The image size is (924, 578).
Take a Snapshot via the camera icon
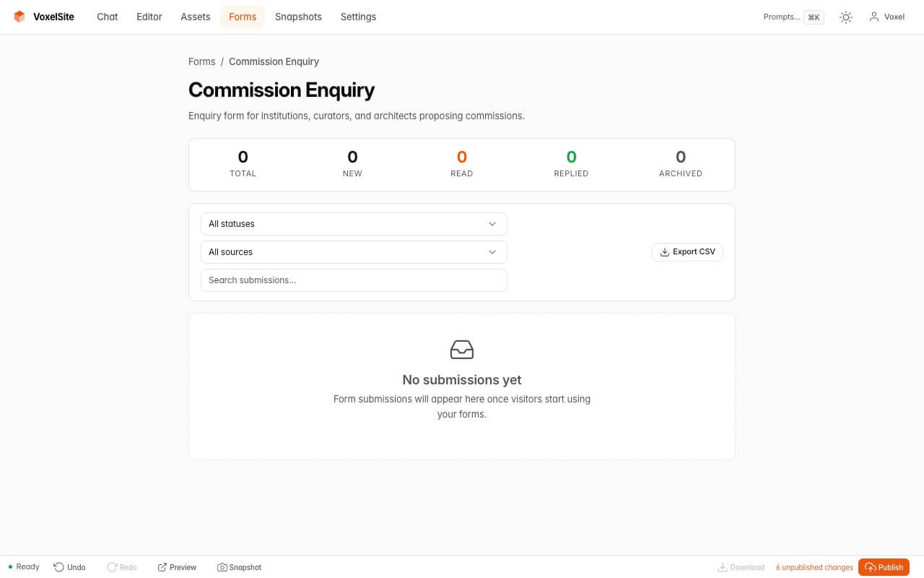click(223, 567)
